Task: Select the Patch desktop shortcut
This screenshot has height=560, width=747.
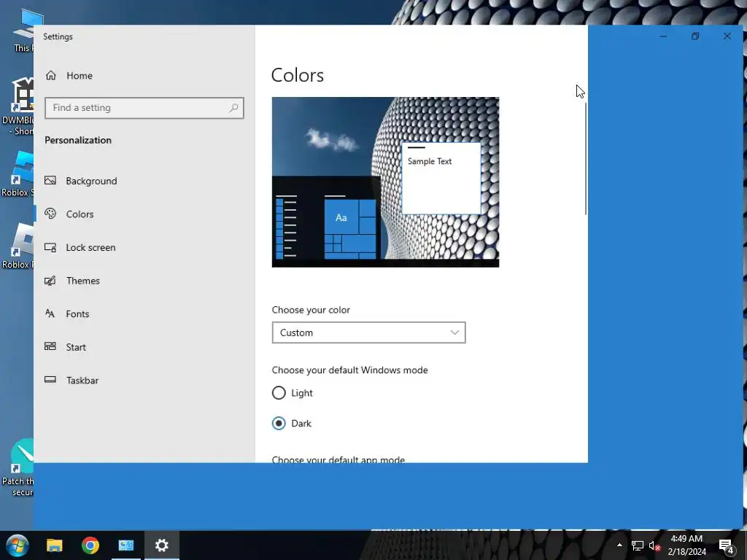Action: coord(18,468)
